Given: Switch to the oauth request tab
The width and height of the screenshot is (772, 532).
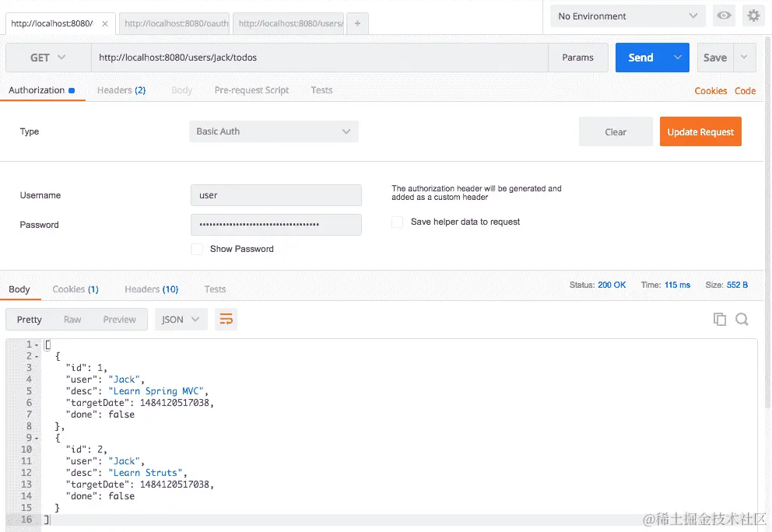Looking at the screenshot, I should point(174,23).
